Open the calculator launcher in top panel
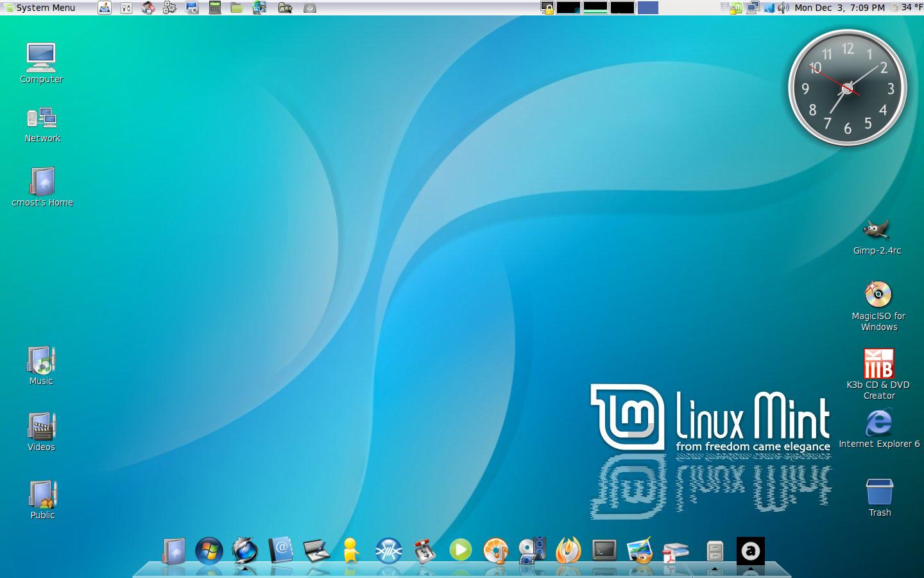Screen dimensions: 924x578 tap(215, 8)
